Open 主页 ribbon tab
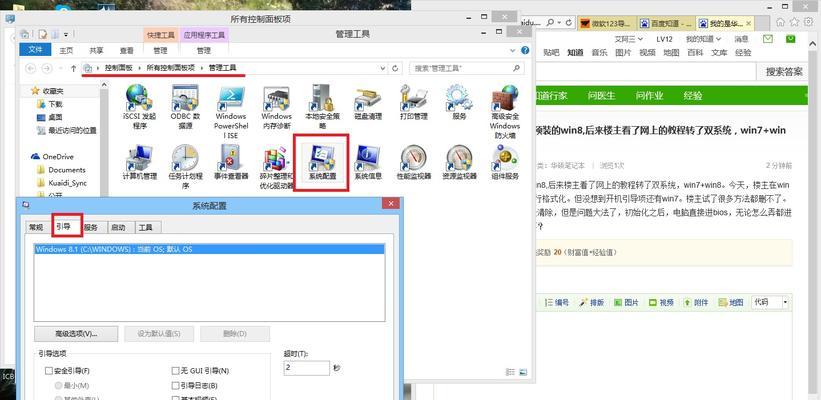Image resolution: width=821 pixels, height=400 pixels. point(66,51)
